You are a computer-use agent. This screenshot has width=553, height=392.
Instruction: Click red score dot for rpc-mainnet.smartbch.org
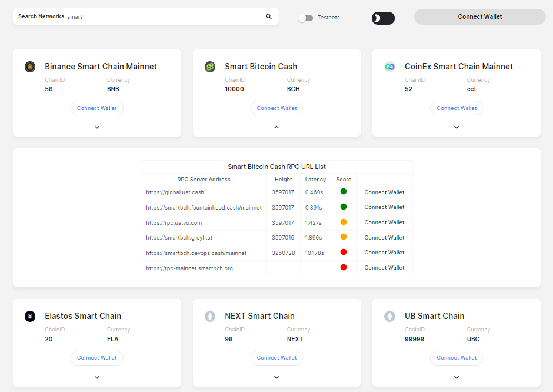coord(344,267)
